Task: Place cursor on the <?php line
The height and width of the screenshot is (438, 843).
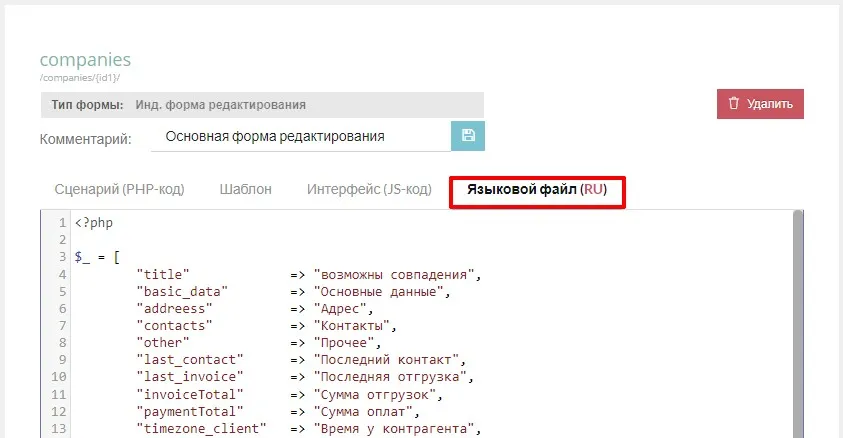Action: [x=93, y=222]
